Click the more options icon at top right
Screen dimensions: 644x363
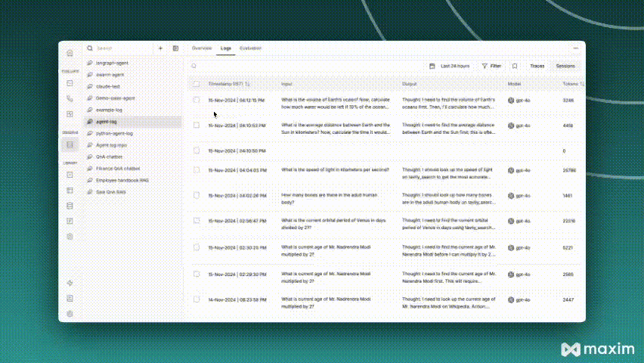pos(576,48)
